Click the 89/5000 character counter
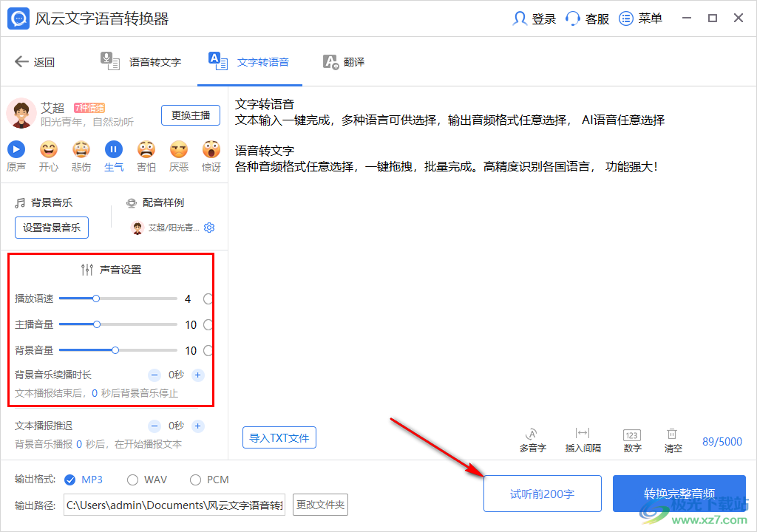The width and height of the screenshot is (757, 532). point(722,441)
